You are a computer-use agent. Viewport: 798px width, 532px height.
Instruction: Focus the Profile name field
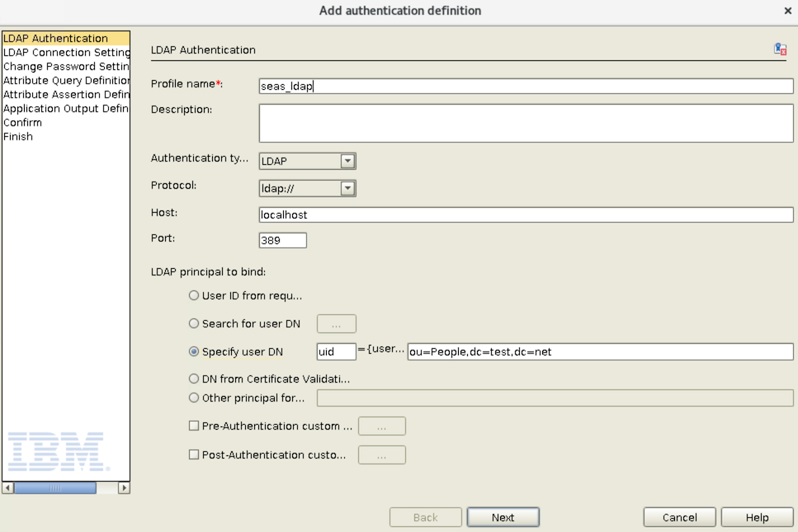point(526,86)
